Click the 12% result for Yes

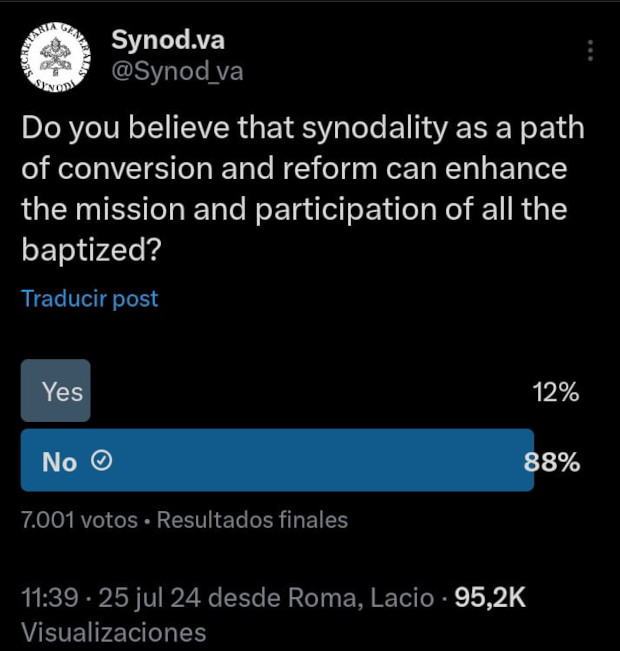[x=555, y=392]
